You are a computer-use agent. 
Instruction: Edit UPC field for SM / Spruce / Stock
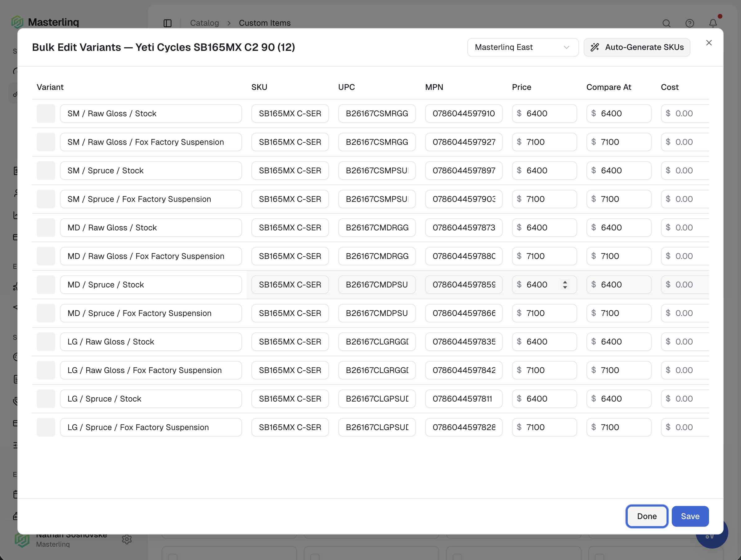point(377,170)
